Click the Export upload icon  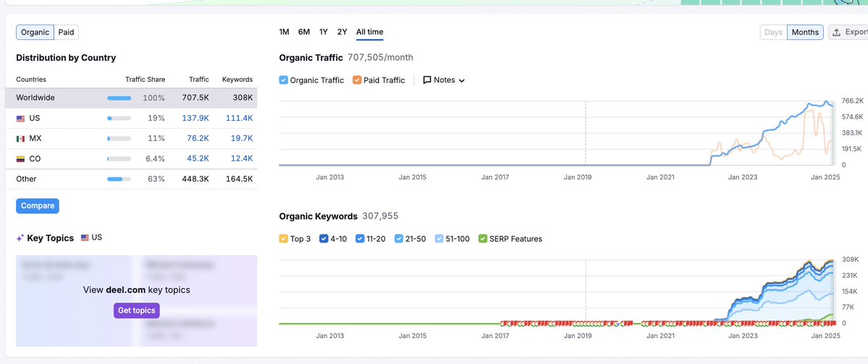(x=837, y=33)
